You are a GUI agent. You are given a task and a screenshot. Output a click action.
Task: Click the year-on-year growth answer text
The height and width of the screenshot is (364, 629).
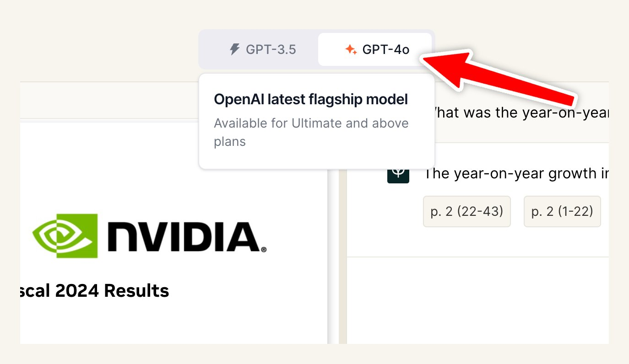[x=516, y=174]
